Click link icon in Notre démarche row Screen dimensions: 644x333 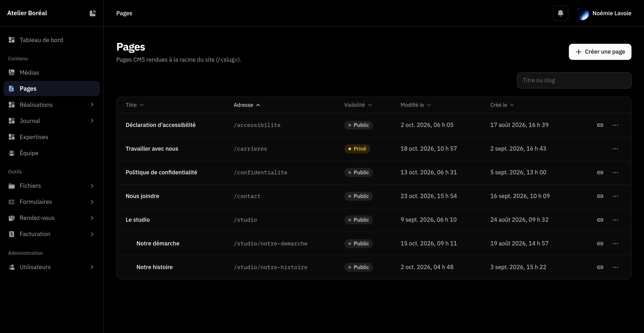[x=600, y=244]
